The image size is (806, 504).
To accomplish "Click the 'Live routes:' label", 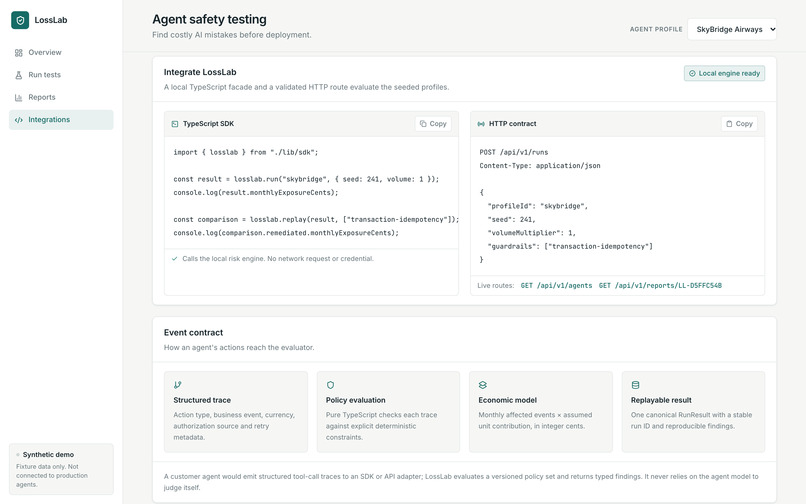I will tap(496, 285).
